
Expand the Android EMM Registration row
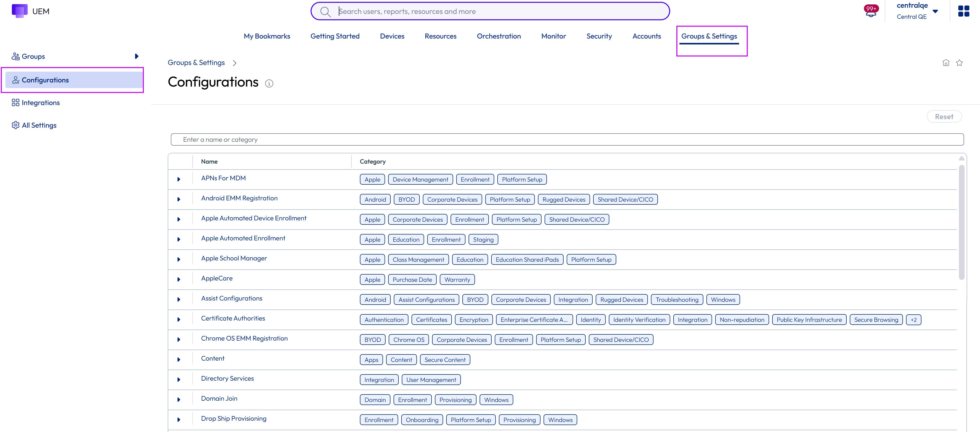click(x=179, y=199)
